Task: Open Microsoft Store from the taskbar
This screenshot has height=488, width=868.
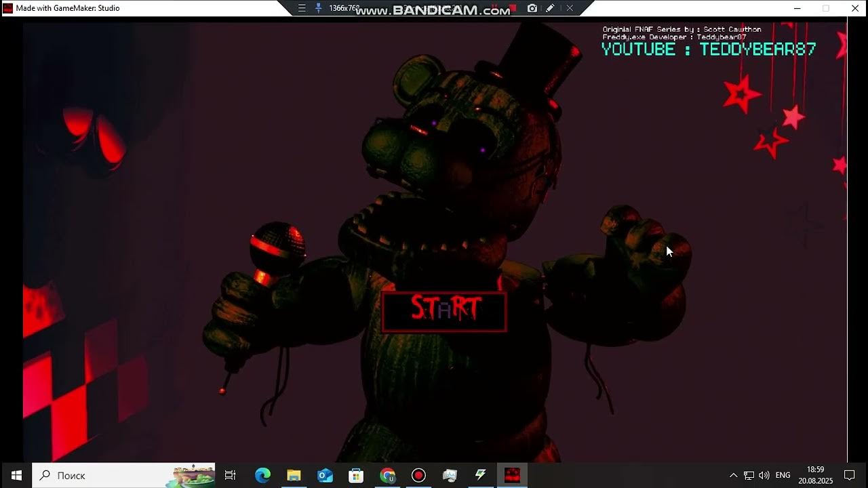Action: pyautogui.click(x=356, y=475)
